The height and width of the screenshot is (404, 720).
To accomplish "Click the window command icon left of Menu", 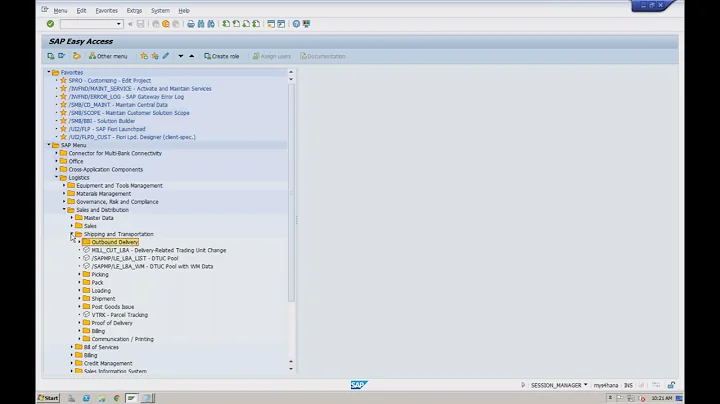I will pos(45,10).
